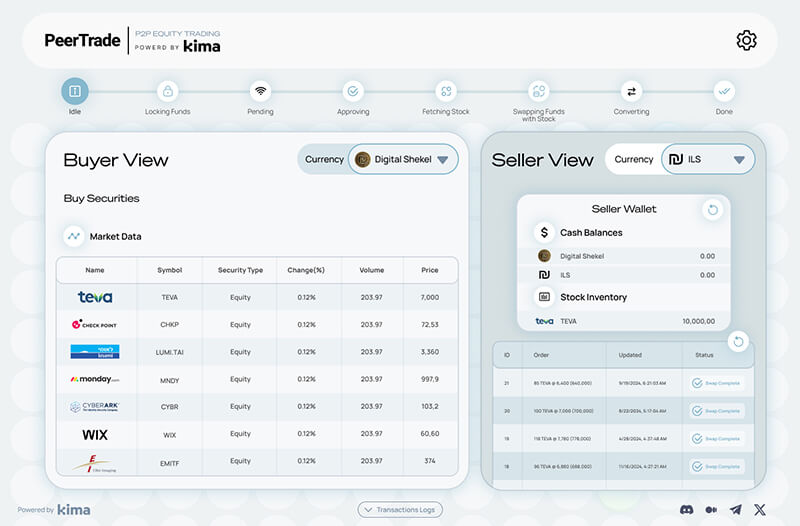800x526 pixels.
Task: Open the Discord link icon
Action: click(x=687, y=509)
